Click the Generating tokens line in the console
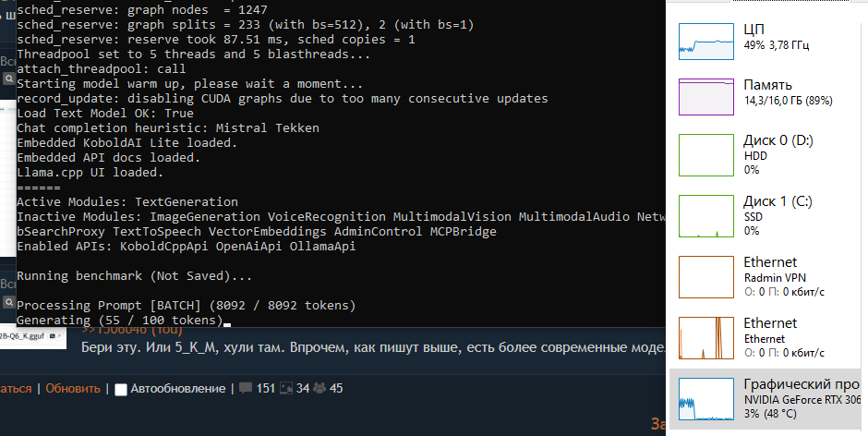Screen dimensions: 868x436 (119, 320)
